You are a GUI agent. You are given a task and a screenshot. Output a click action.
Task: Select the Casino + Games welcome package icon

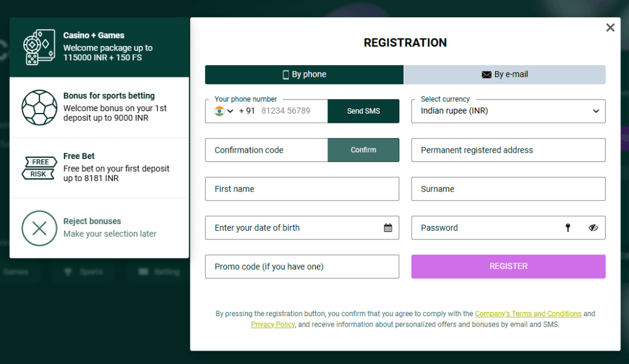[x=39, y=46]
